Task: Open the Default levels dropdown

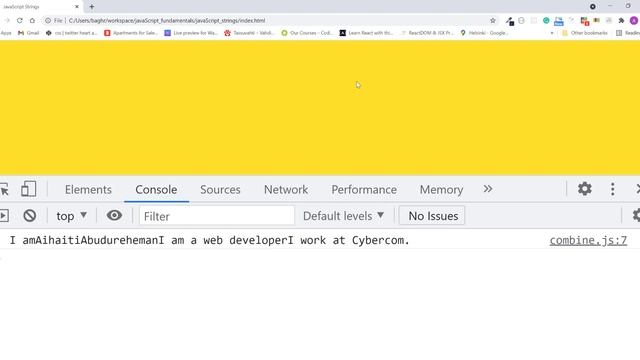Action: point(343,216)
